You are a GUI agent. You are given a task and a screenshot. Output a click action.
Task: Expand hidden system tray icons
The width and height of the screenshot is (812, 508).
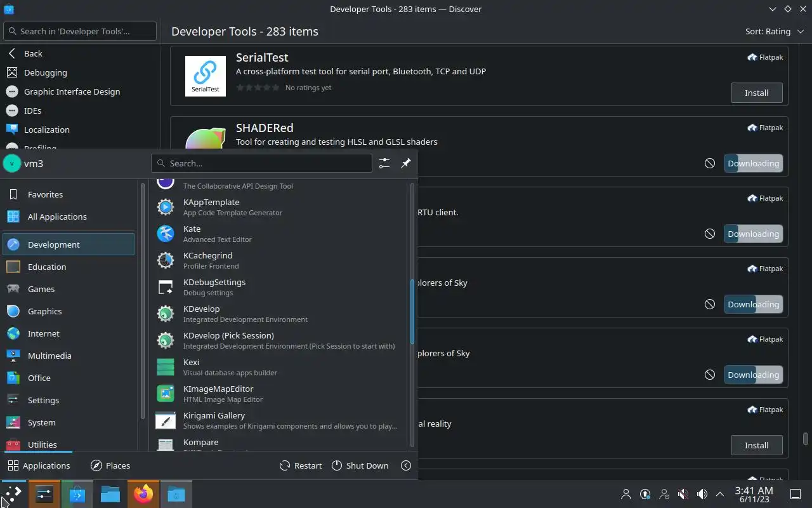point(720,494)
